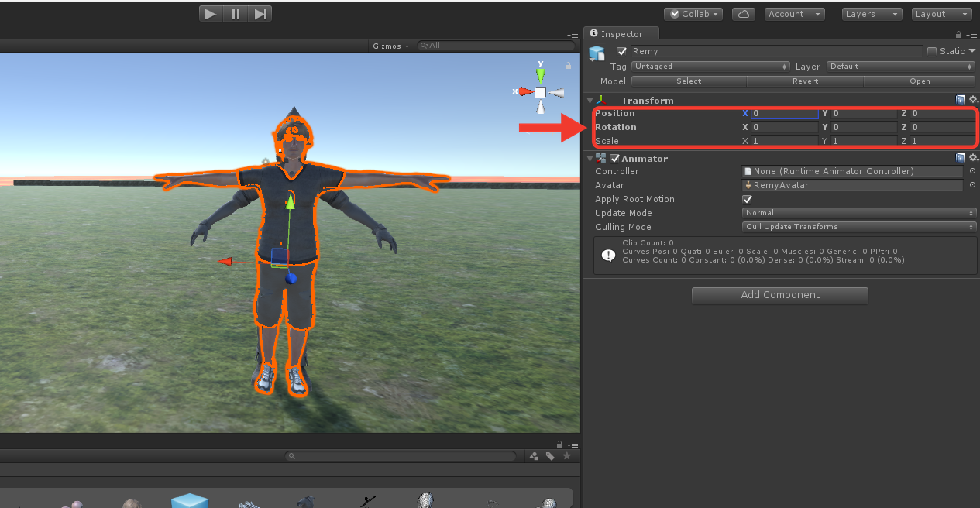980x508 pixels.
Task: Disable the Animator component checkbox
Action: pos(615,158)
